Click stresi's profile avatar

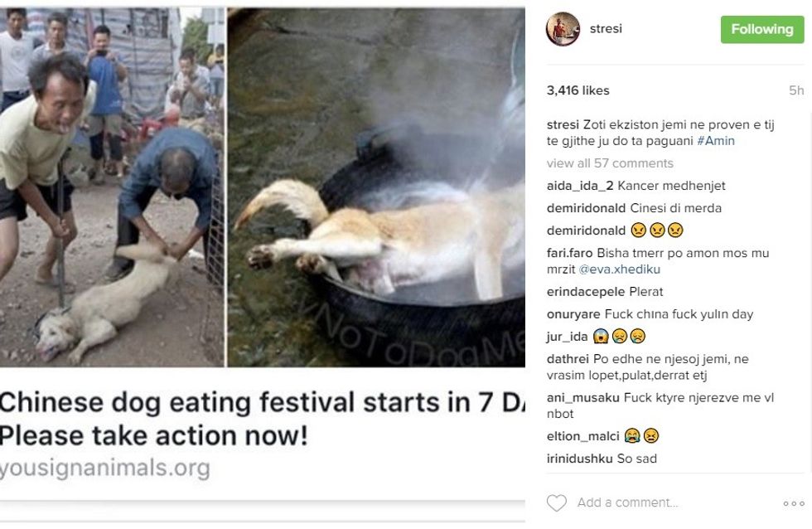(563, 29)
